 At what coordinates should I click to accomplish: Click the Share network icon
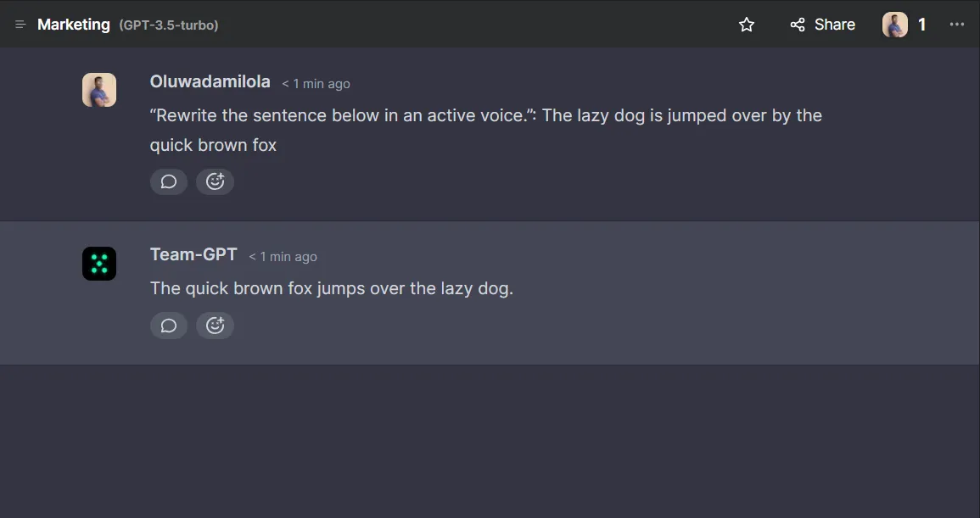coord(798,25)
